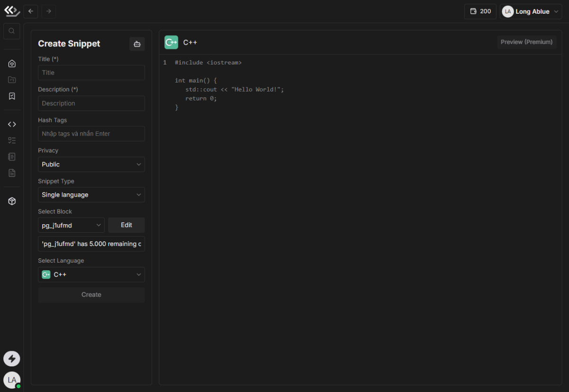Open the Long Ablue user menu
The width and height of the screenshot is (569, 392).
pos(531,11)
